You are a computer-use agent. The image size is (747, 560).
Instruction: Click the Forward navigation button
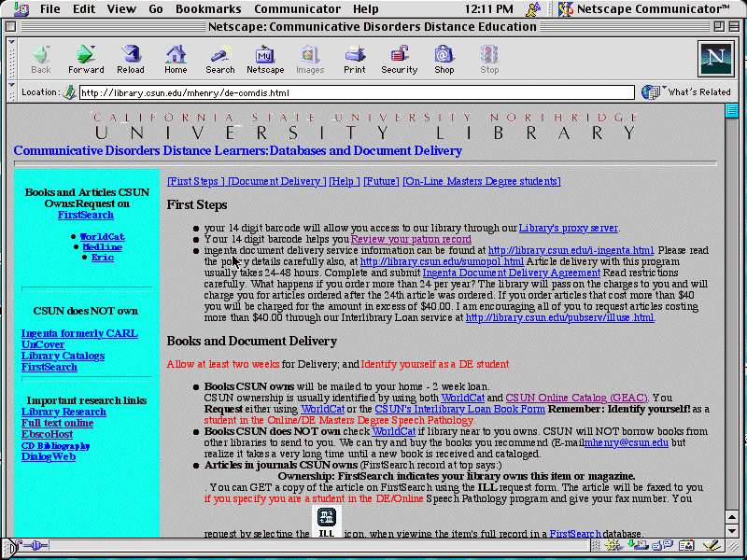click(85, 60)
